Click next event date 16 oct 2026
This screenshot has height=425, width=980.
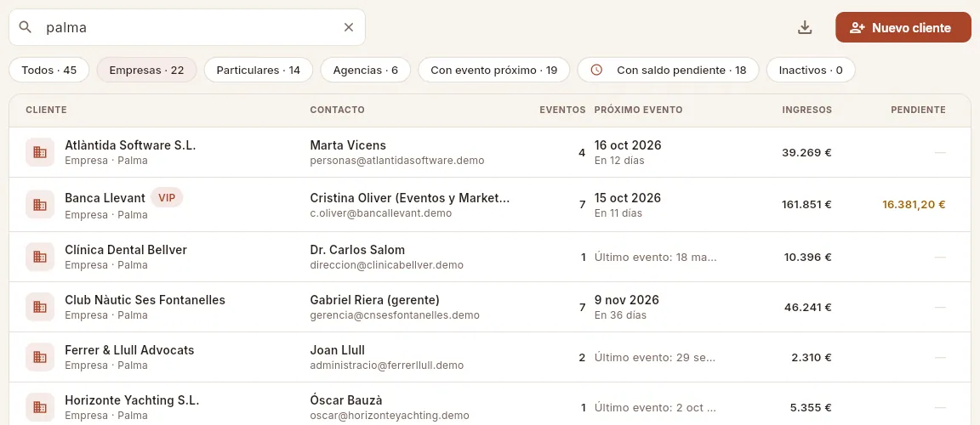pos(628,145)
